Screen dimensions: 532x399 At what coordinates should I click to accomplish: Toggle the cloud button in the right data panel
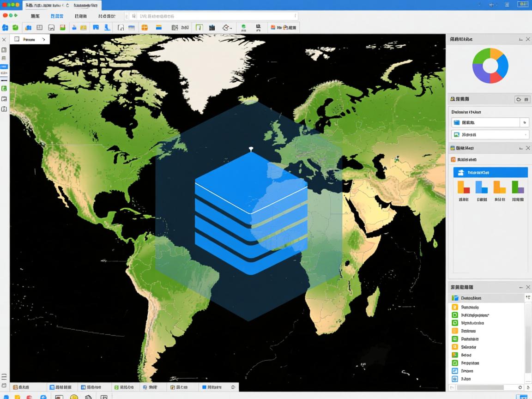(519, 99)
